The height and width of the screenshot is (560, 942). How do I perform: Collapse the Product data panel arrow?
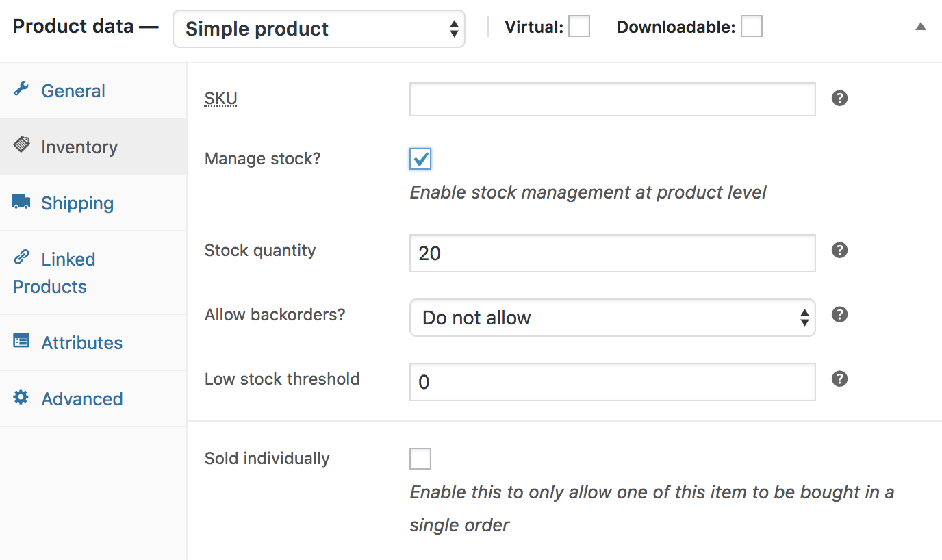[x=921, y=27]
